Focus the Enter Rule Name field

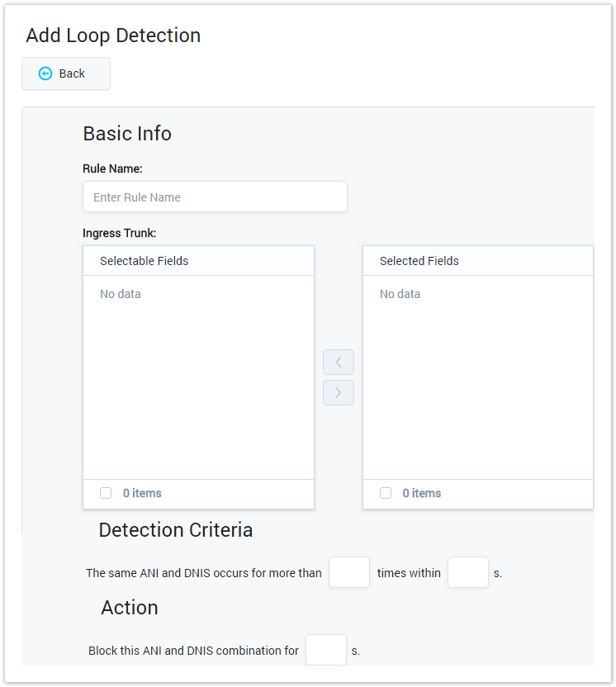(215, 197)
